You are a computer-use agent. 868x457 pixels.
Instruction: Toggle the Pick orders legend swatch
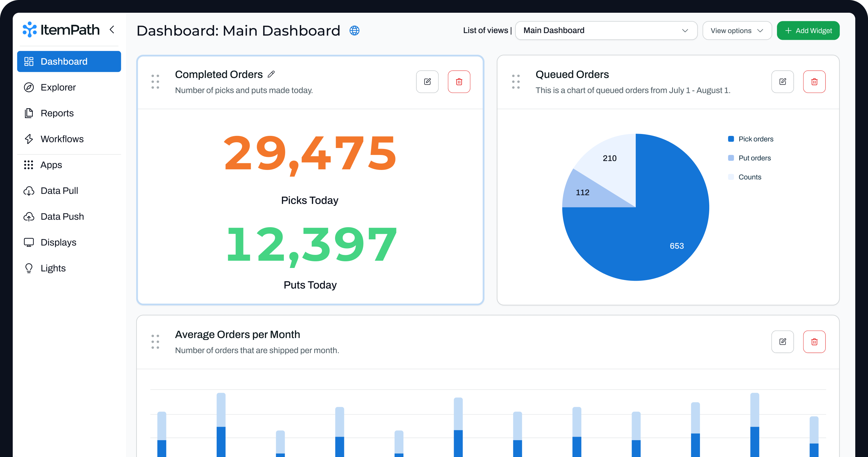tap(731, 139)
